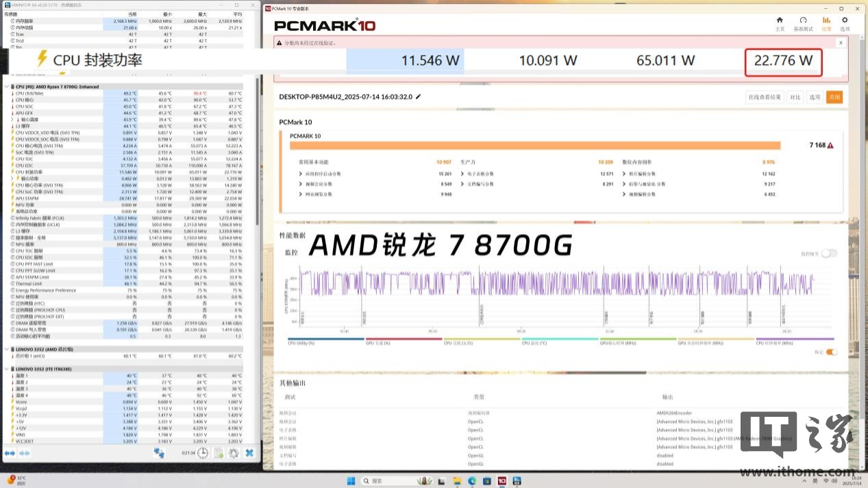Open PCMark 10 Home (主页) page

(x=779, y=23)
